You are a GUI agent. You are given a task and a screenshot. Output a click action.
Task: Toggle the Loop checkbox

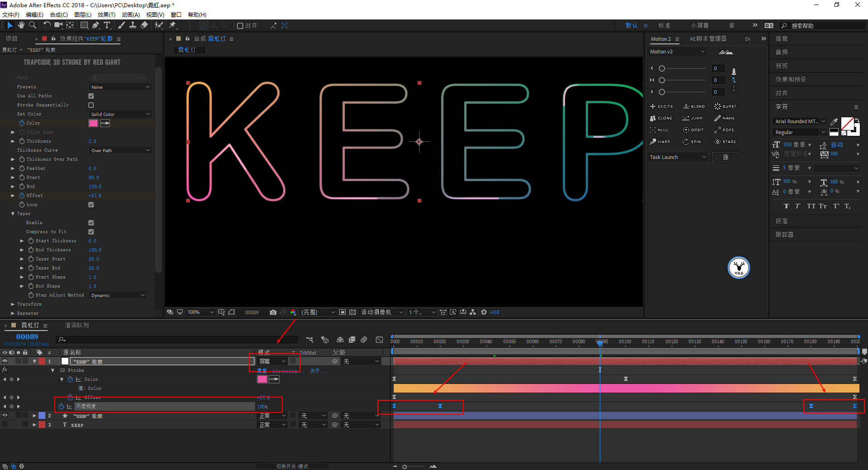pyautogui.click(x=91, y=205)
